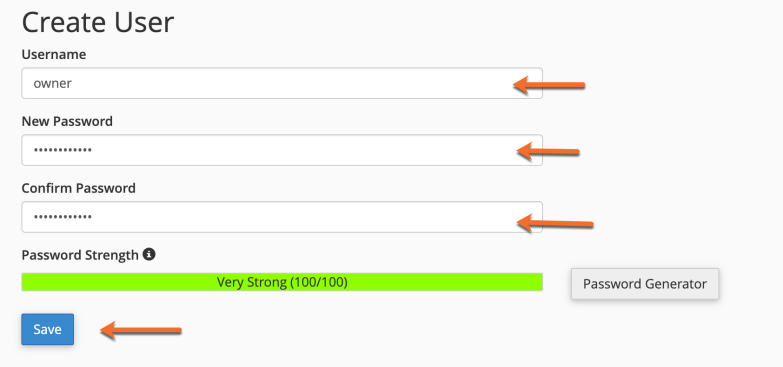Click the masked dots in New Password box

pos(62,150)
